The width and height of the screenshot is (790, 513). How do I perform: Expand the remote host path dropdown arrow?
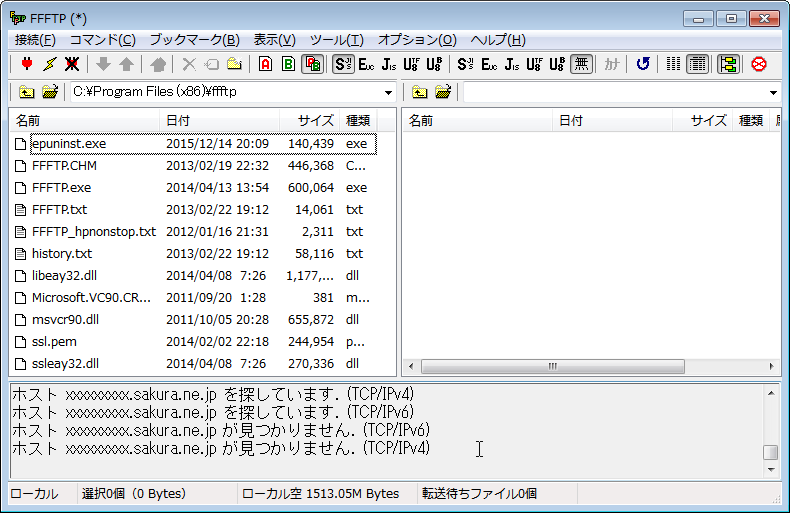[773, 92]
